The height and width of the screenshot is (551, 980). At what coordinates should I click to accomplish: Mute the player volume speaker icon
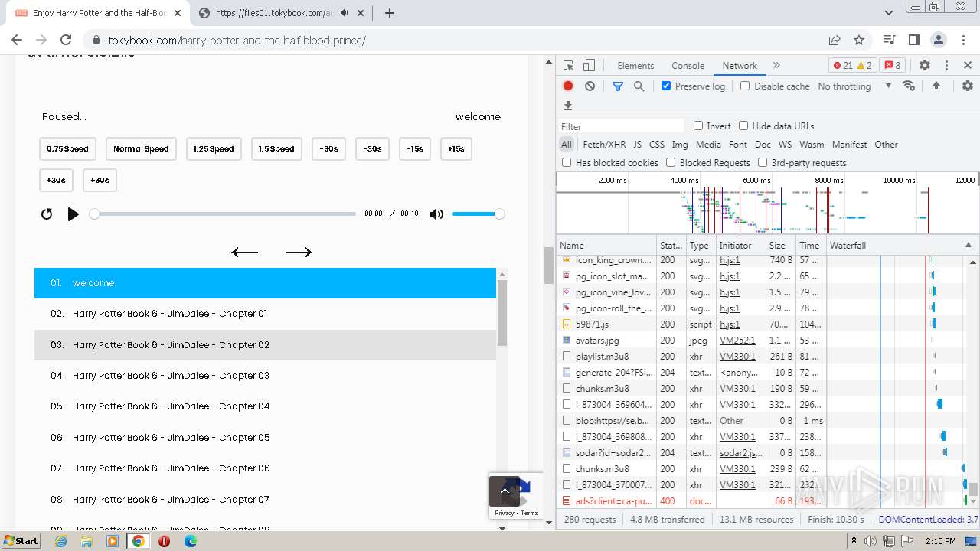coord(436,214)
